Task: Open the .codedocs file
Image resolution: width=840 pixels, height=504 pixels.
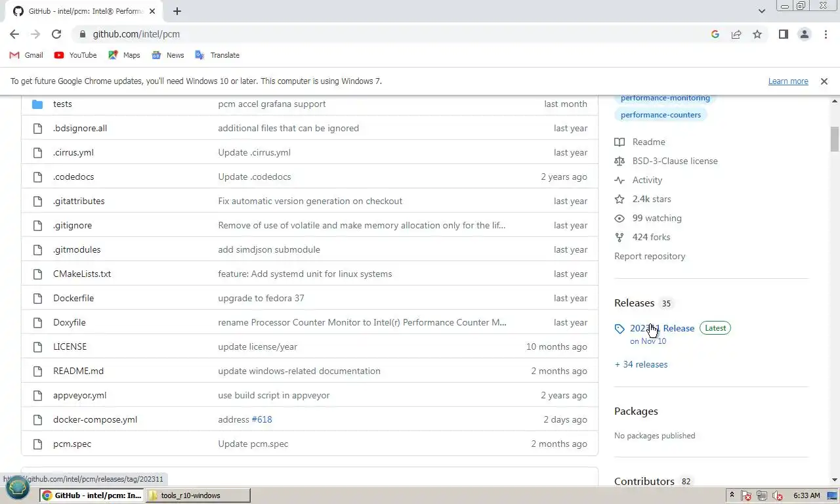Action: (x=73, y=177)
